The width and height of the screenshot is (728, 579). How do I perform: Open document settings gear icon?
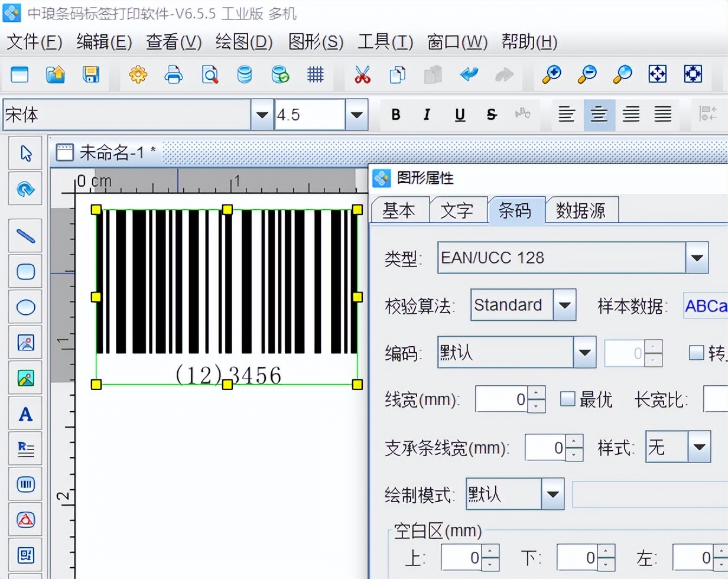pos(138,74)
